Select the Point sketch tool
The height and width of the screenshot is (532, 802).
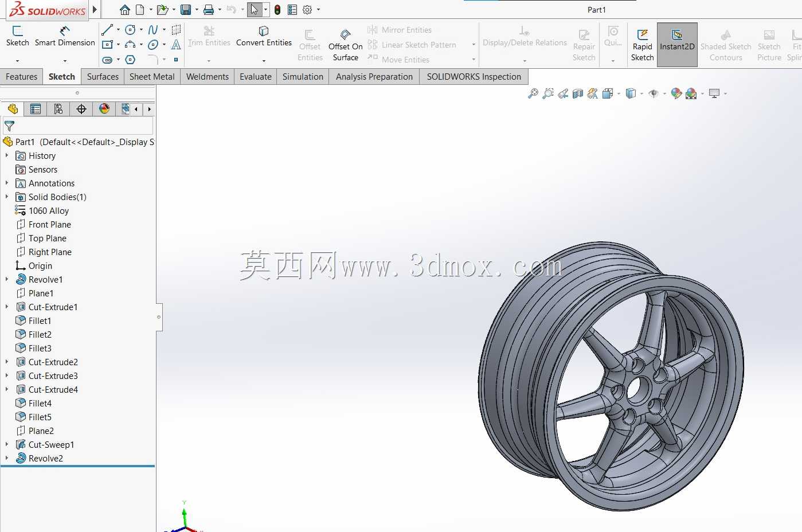(176, 60)
